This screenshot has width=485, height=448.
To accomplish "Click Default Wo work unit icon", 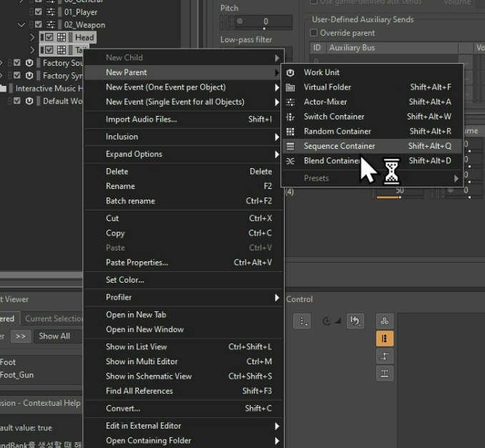I will 29,101.
